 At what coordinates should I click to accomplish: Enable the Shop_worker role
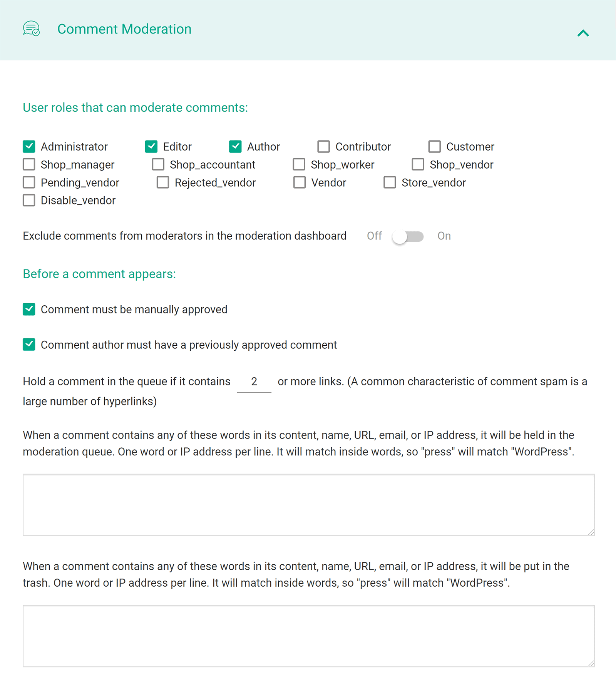[299, 164]
